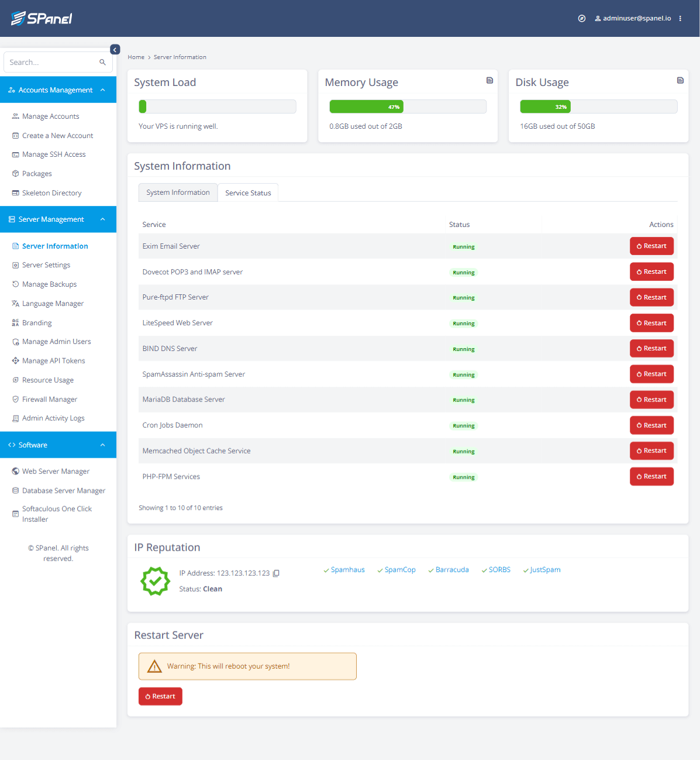
Task: Open the compass icon in the top bar
Action: (x=581, y=18)
